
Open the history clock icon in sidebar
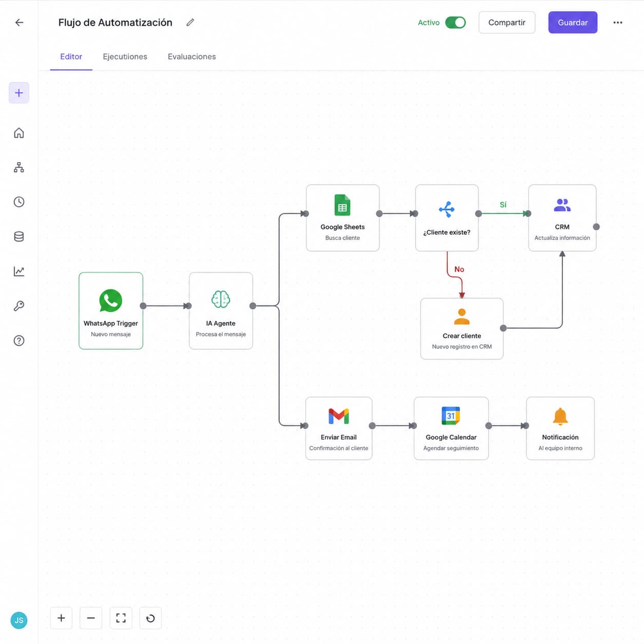pos(19,202)
